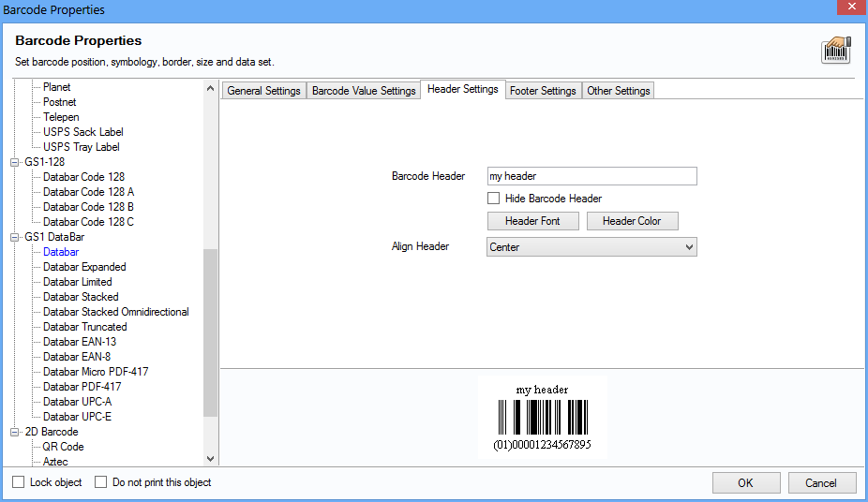Click the Cancel button
The image size is (868, 502).
[822, 482]
